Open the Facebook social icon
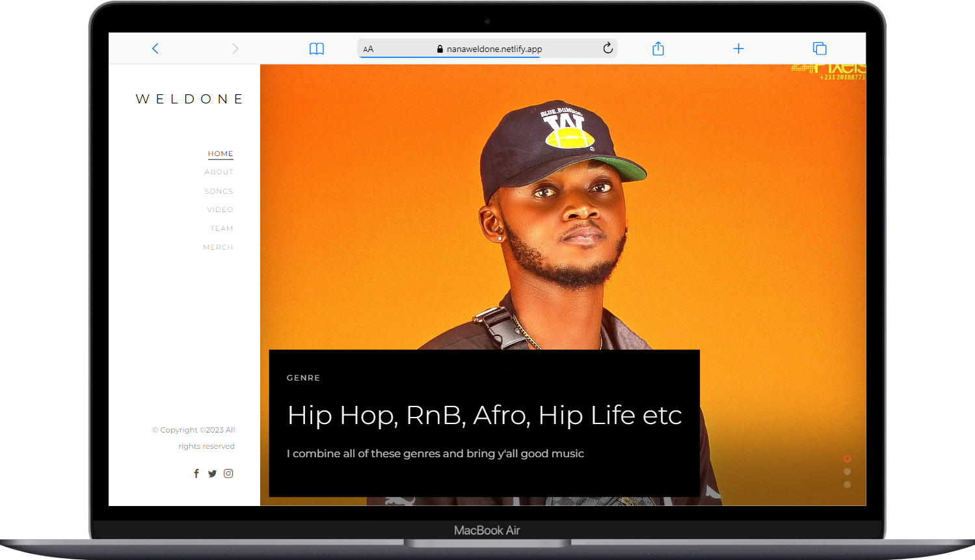This screenshot has height=560, width=975. tap(196, 473)
